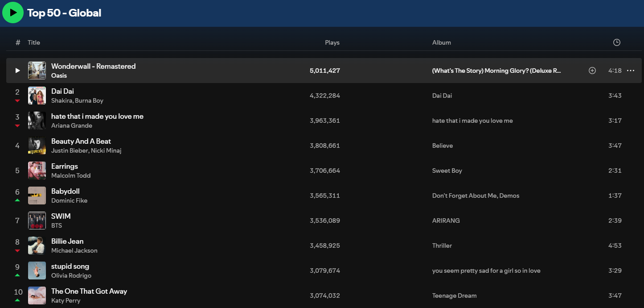
Task: Select the stupid song title
Action: [x=70, y=266]
